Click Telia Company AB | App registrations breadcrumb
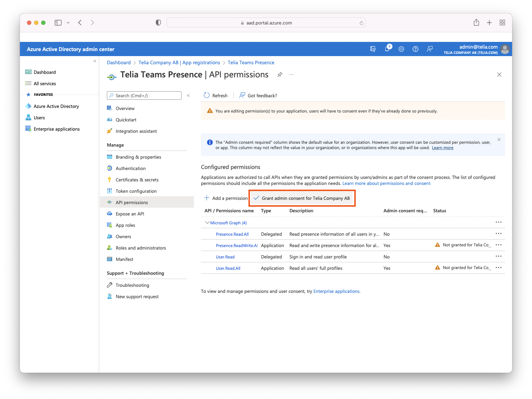 179,62
